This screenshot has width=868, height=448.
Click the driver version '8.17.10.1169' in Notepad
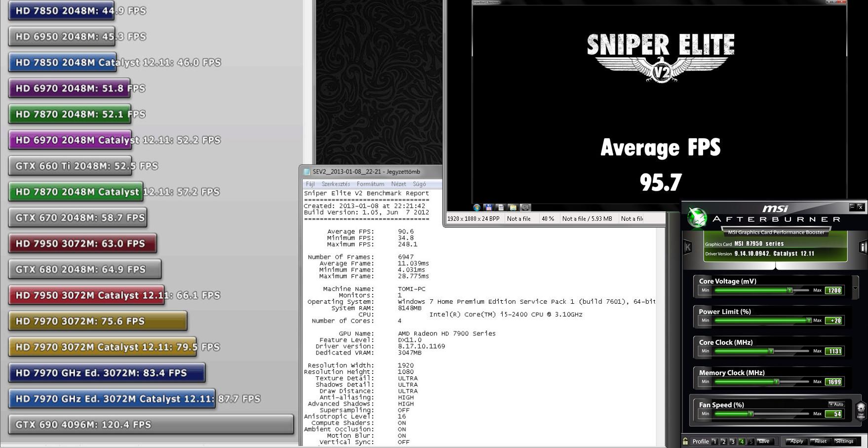[422, 347]
